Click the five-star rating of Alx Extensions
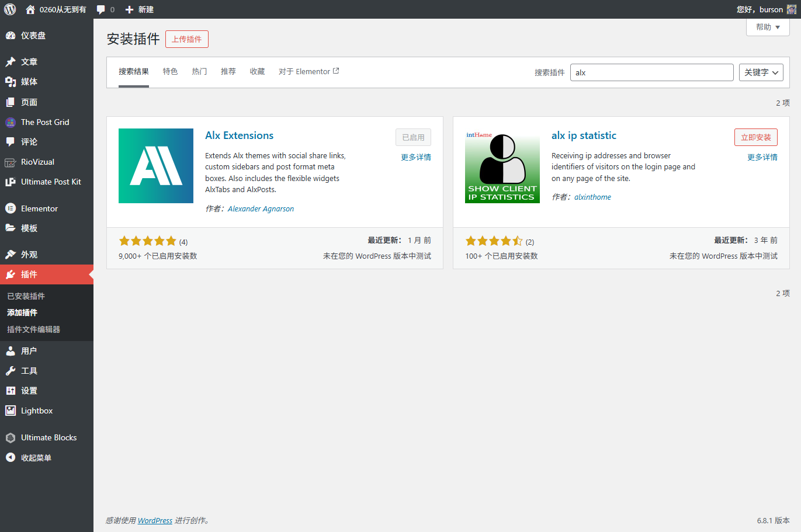 coord(147,241)
